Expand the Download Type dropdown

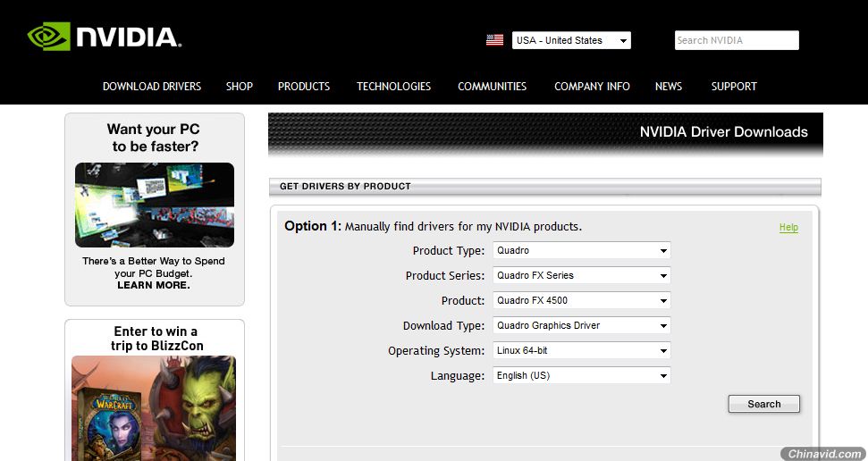(x=581, y=325)
